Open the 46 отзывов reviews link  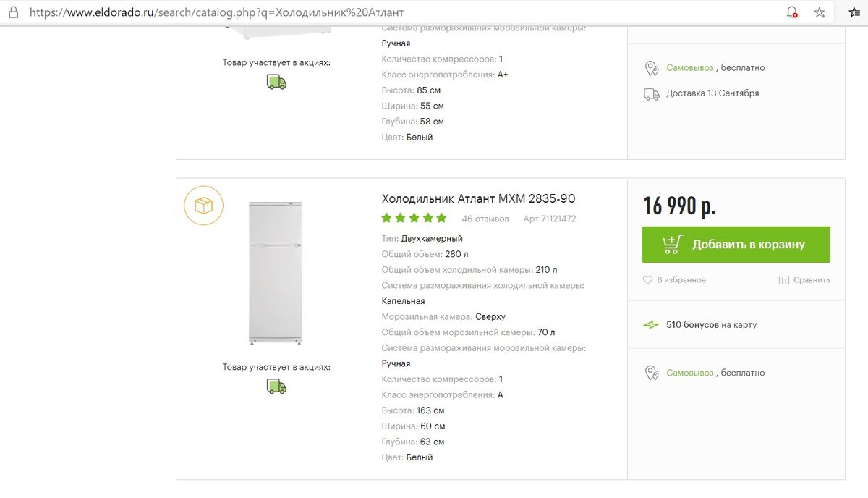pyautogui.click(x=485, y=219)
